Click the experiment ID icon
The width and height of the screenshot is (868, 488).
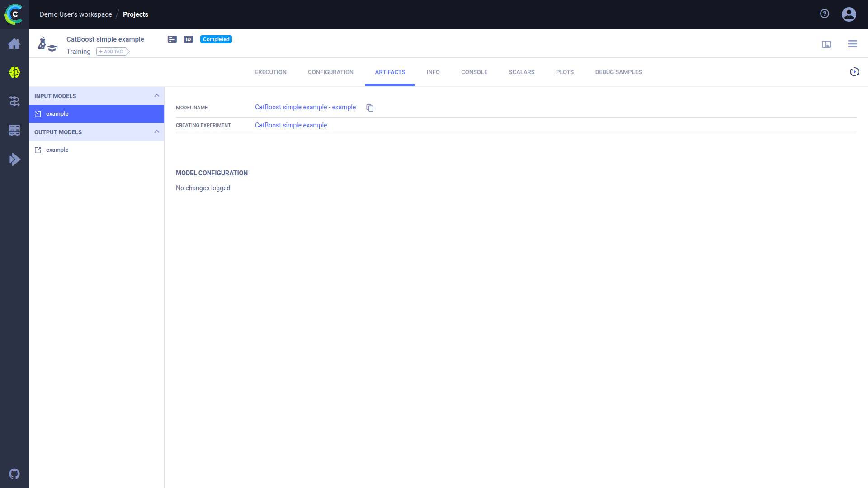click(x=189, y=39)
